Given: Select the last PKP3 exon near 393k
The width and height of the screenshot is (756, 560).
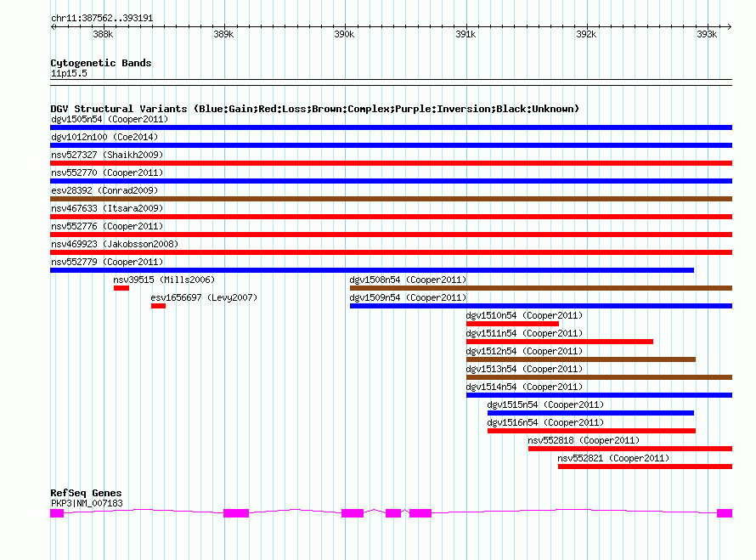Looking at the screenshot, I should 725,513.
